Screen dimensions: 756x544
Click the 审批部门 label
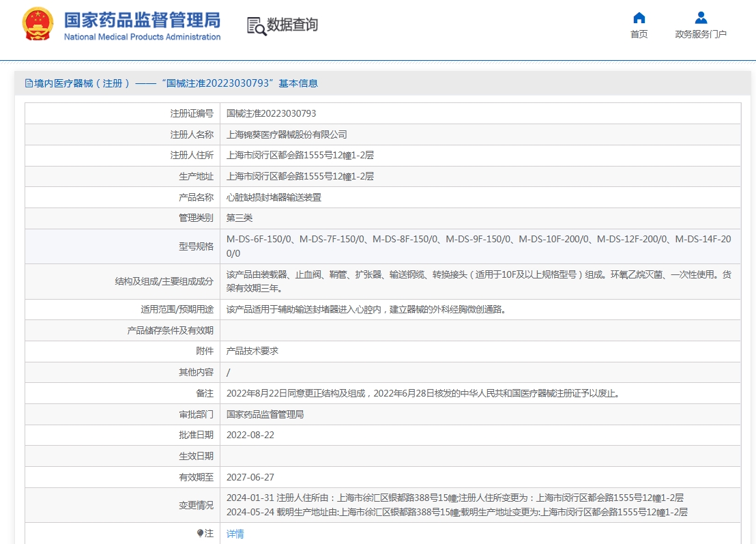tap(197, 414)
